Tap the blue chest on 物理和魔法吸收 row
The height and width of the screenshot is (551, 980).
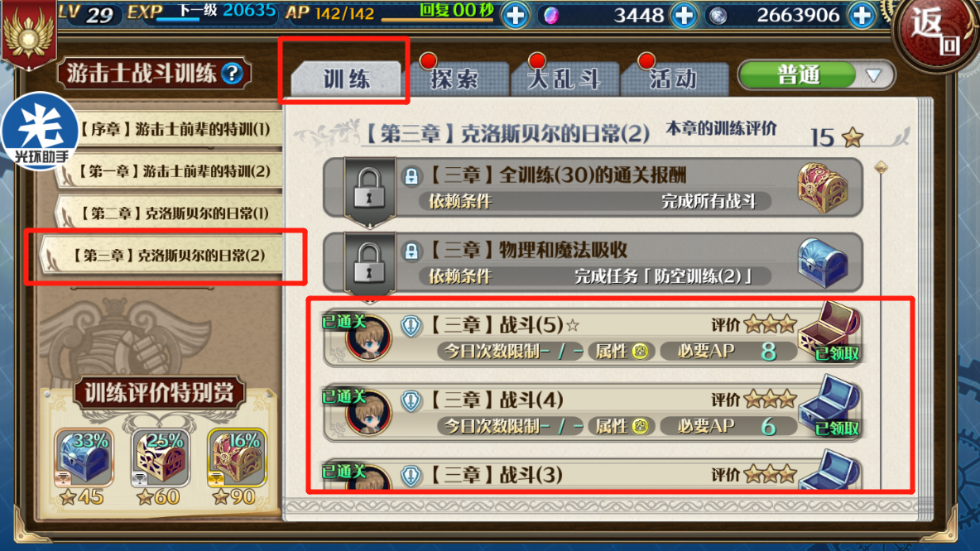[823, 262]
